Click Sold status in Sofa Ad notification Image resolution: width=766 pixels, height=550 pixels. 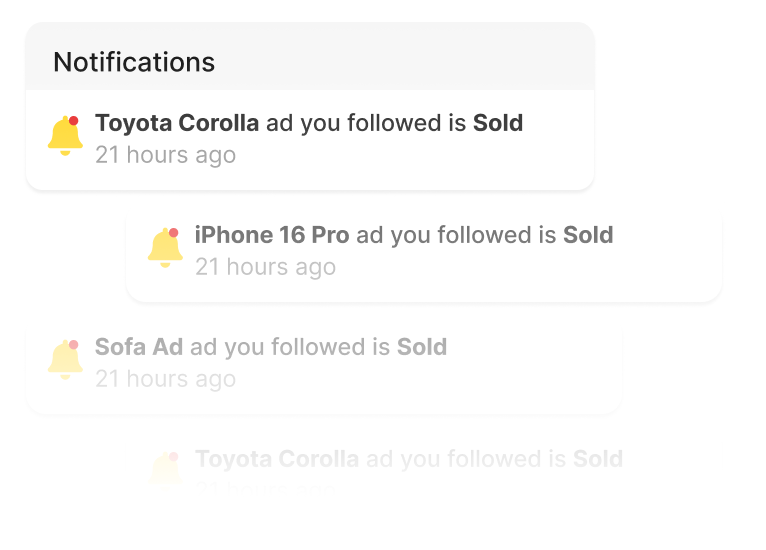422,347
